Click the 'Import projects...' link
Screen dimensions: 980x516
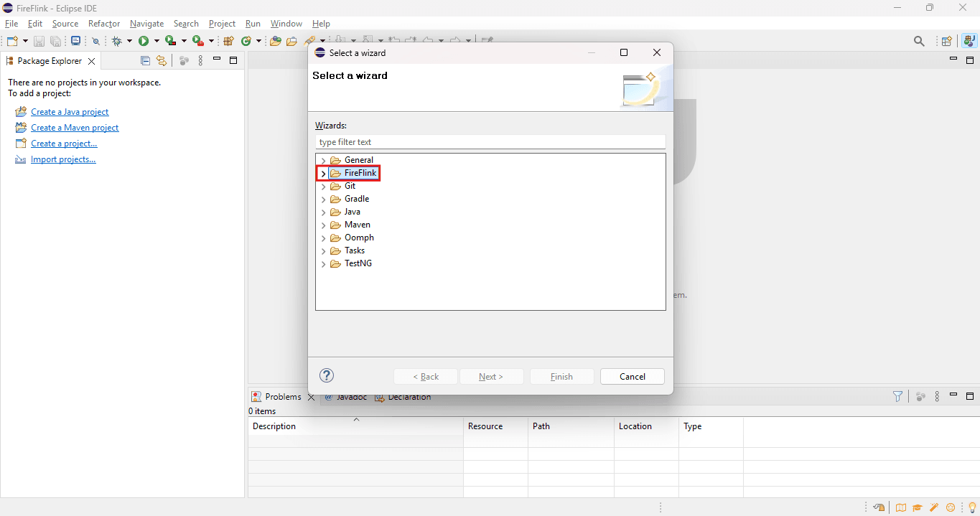pos(63,159)
